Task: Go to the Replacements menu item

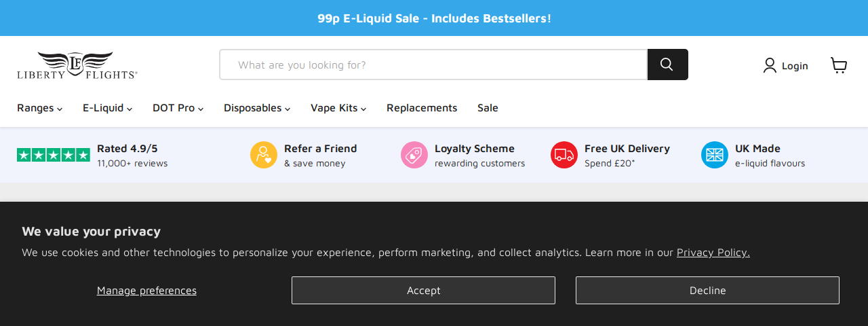Action: click(422, 108)
